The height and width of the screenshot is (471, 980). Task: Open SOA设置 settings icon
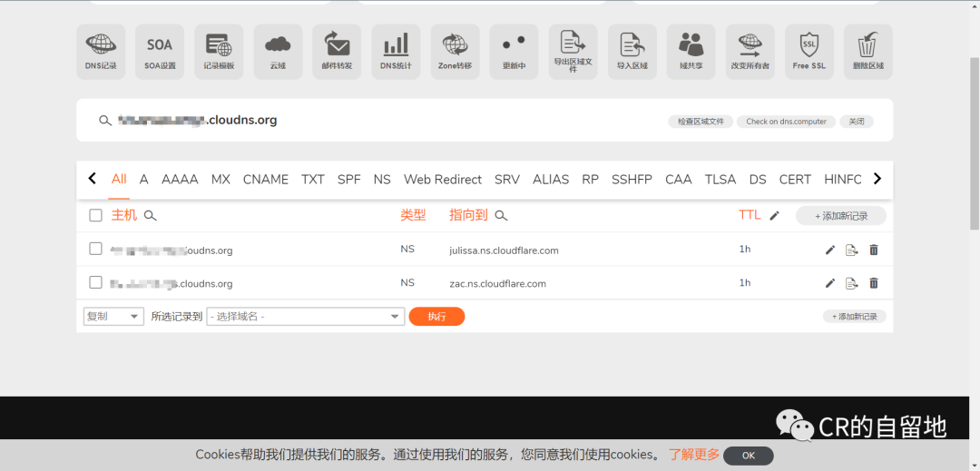click(160, 51)
